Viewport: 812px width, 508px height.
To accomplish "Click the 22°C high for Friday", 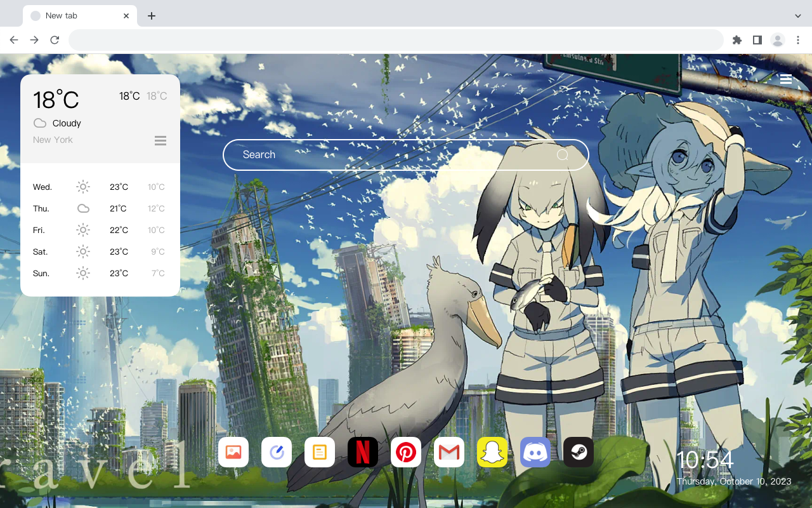I will click(119, 230).
